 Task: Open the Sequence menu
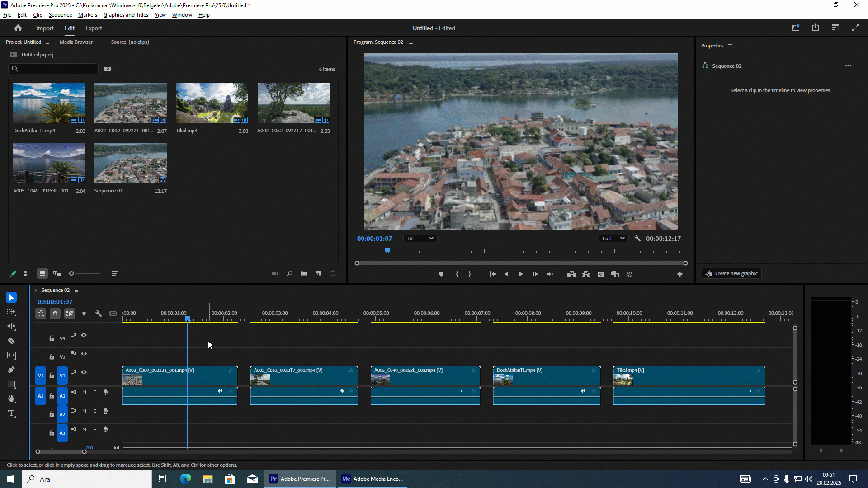(x=60, y=15)
